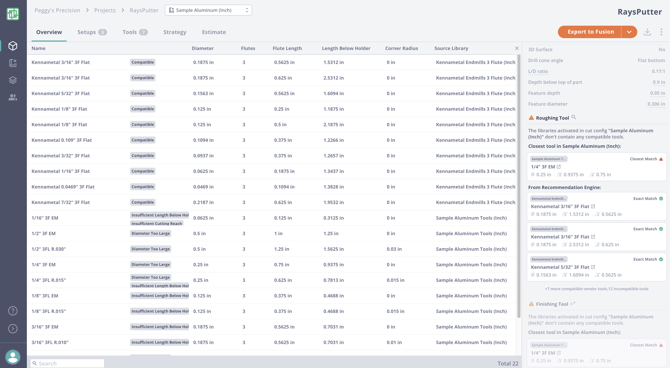Open the three-dot more options menu
This screenshot has height=368, width=670.
[661, 32]
